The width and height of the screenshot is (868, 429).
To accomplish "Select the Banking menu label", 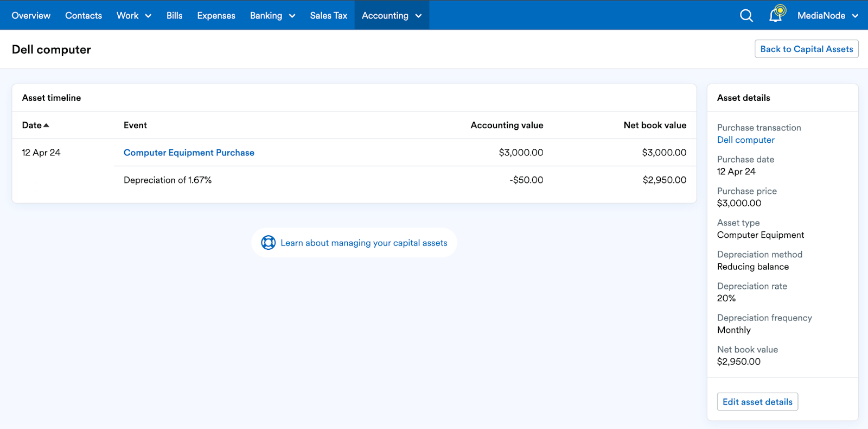I will pos(266,16).
